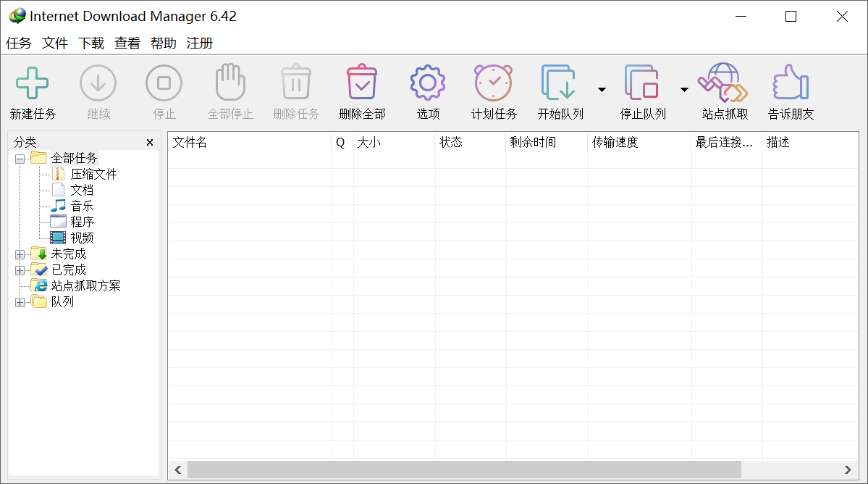Open the 查看 menu
This screenshot has width=868, height=484.
[x=127, y=43]
